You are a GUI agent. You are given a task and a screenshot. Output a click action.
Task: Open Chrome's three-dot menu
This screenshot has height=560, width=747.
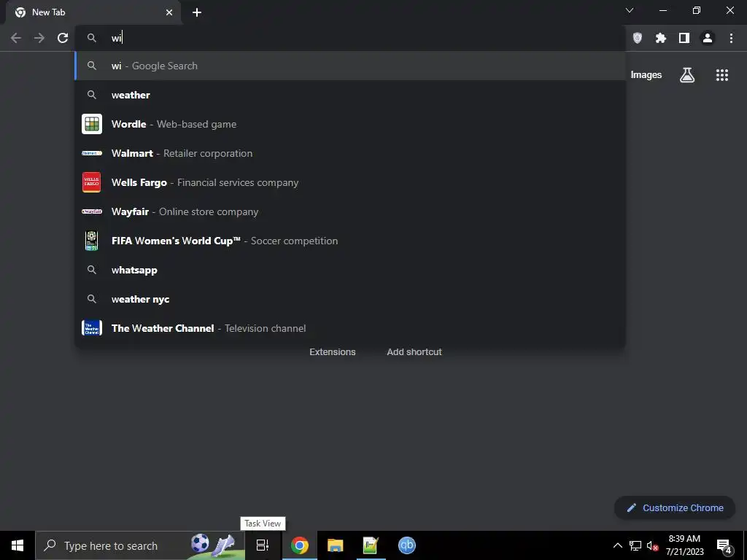[731, 38]
